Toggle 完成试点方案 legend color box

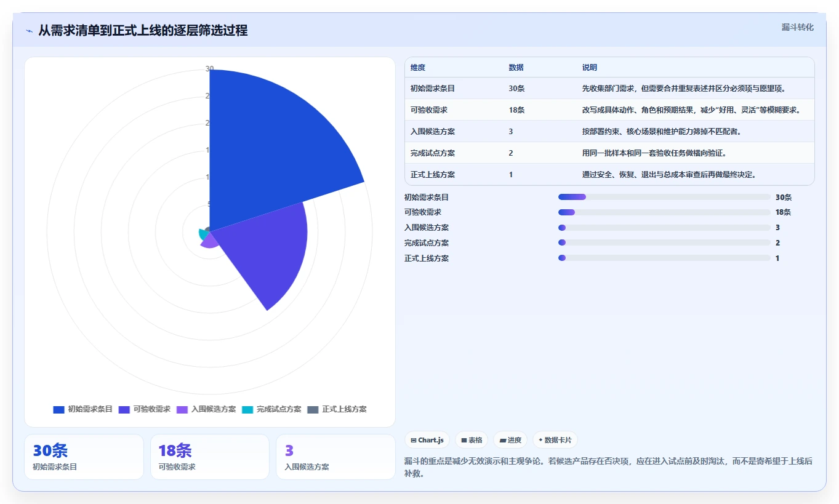pyautogui.click(x=247, y=409)
